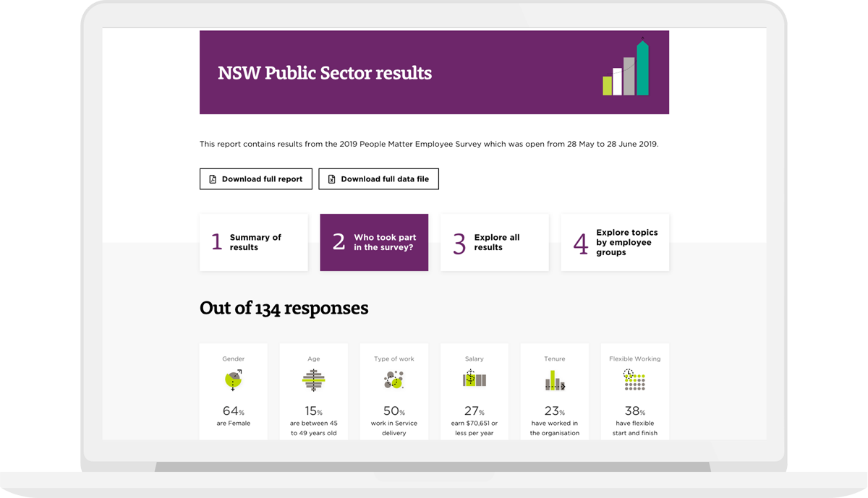Click the Age pyramid icon

[314, 380]
